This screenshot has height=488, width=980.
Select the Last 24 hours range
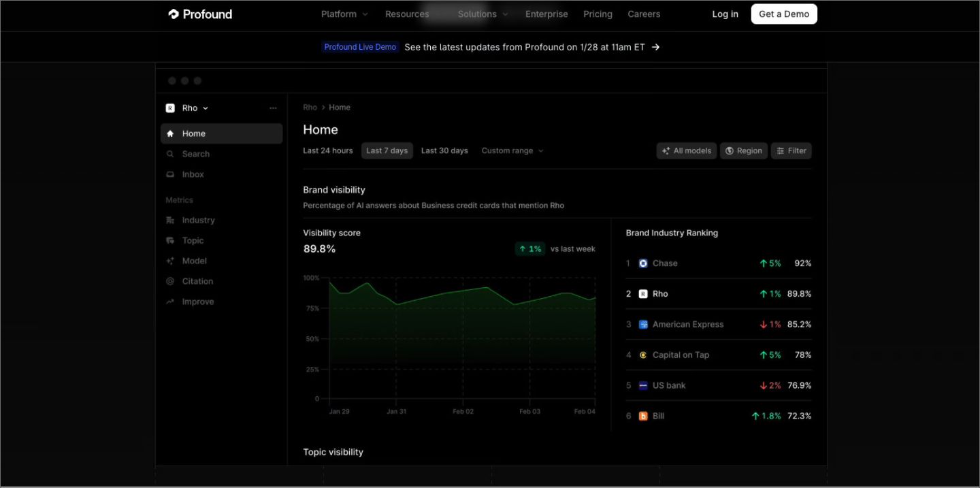[328, 150]
